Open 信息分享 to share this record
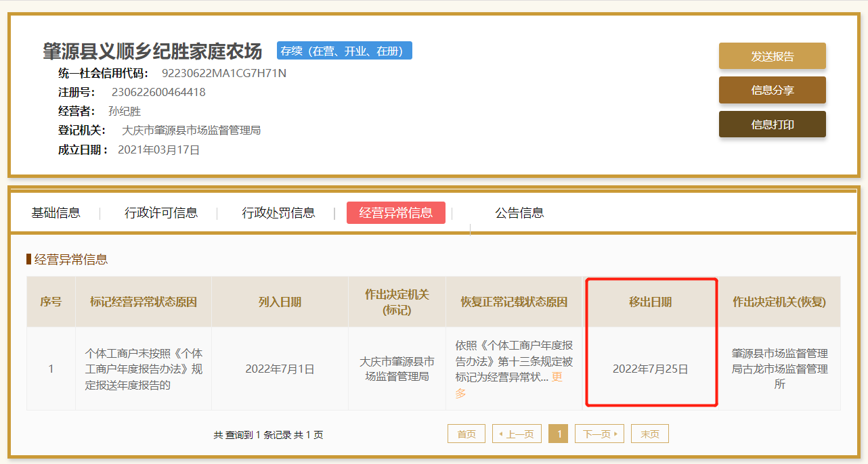The width and height of the screenshot is (868, 464). pyautogui.click(x=772, y=90)
